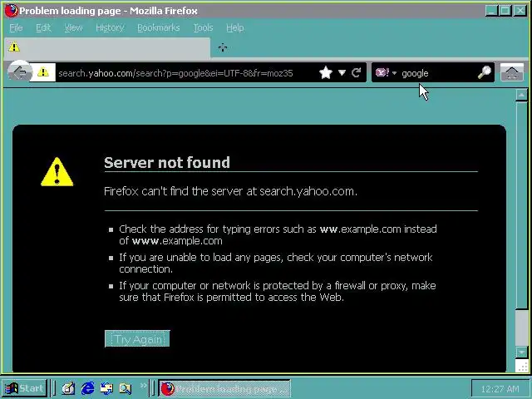Open the Tools menu
This screenshot has width=532, height=399.
[x=203, y=27]
